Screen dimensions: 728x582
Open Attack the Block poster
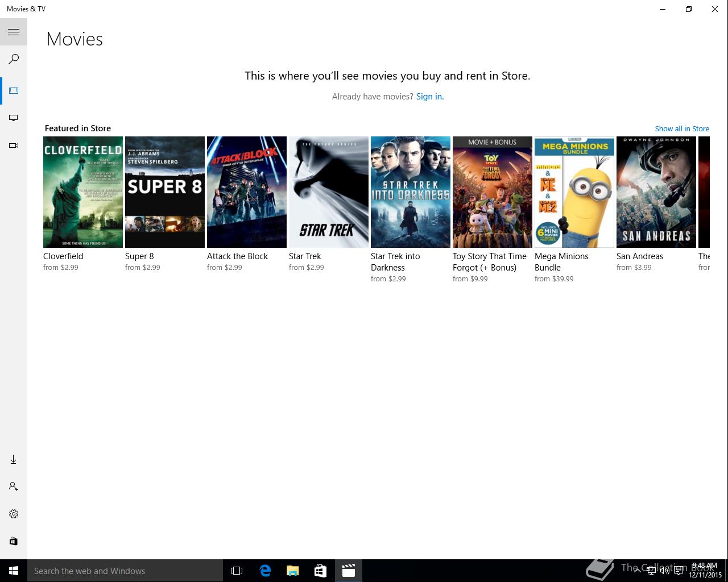click(247, 192)
